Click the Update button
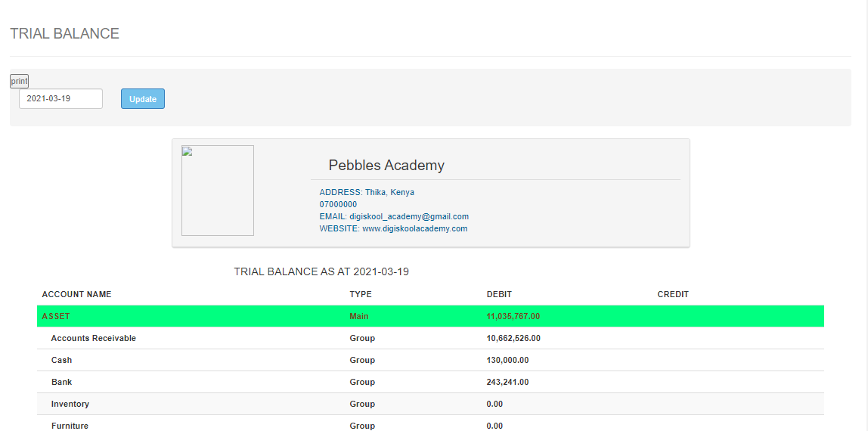 143,99
